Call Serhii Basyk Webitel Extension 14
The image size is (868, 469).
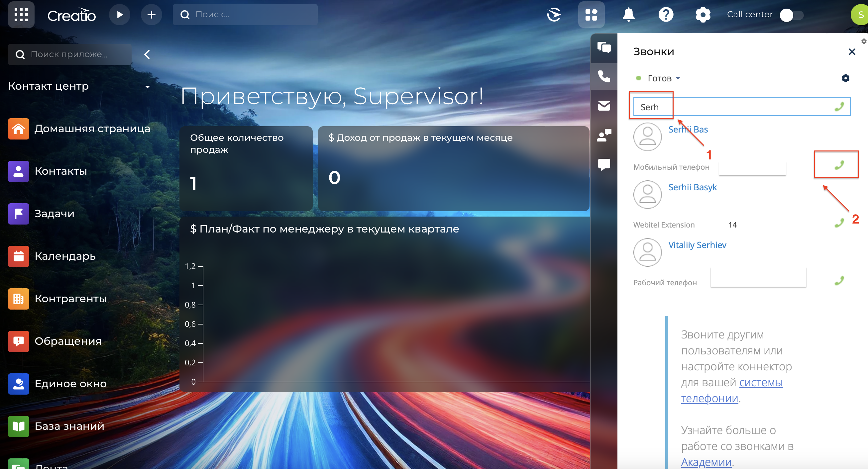click(x=839, y=223)
